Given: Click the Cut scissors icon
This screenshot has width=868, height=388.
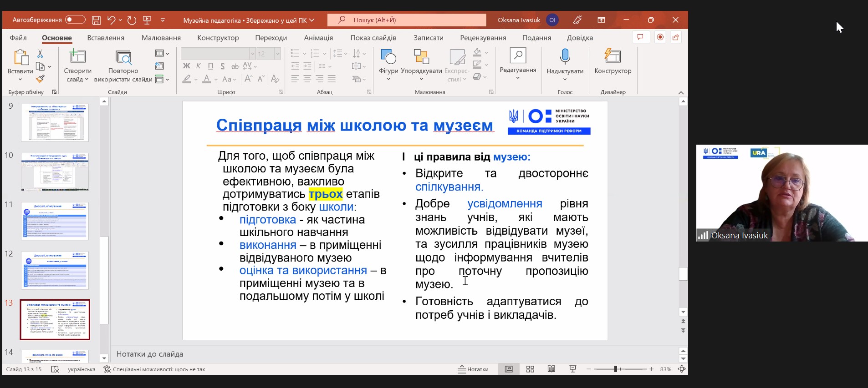Looking at the screenshot, I should point(40,54).
